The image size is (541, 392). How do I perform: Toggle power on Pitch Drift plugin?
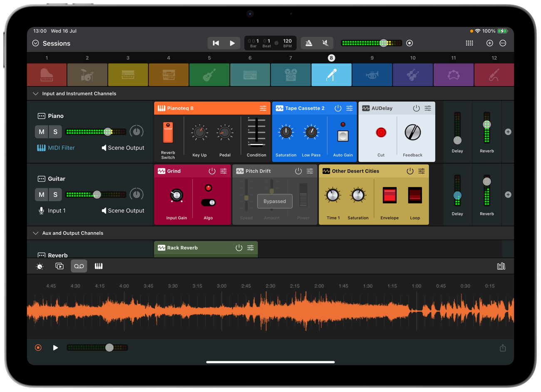pyautogui.click(x=298, y=171)
